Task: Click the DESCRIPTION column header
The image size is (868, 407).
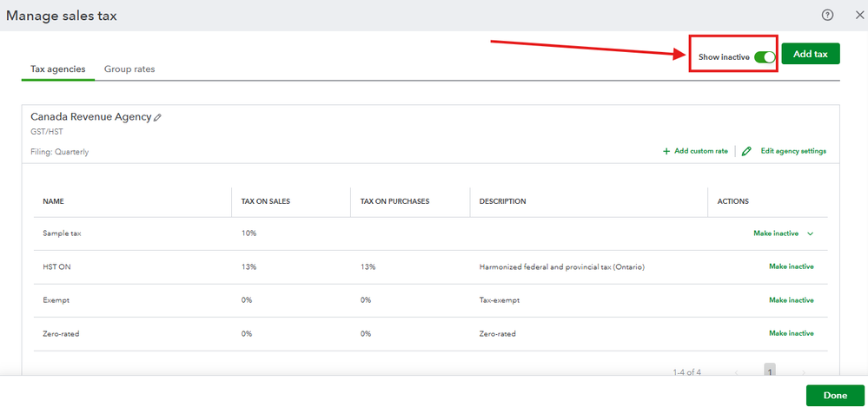Action: click(503, 201)
